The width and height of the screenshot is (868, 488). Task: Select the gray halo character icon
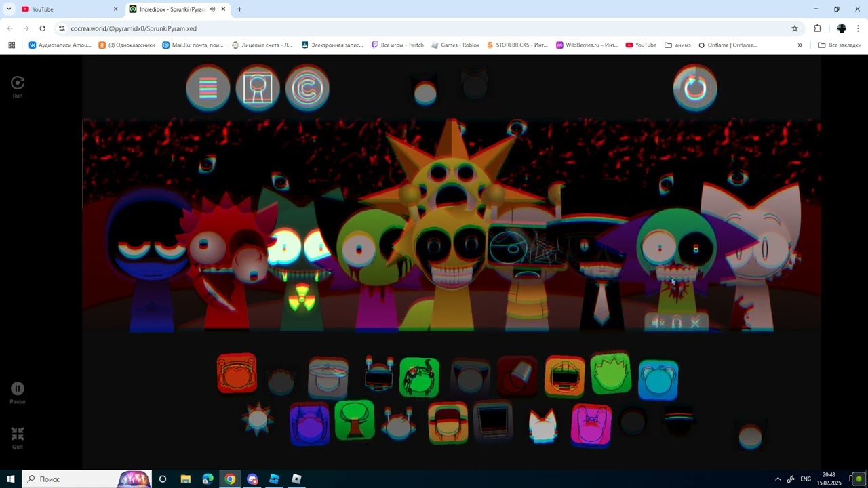(x=328, y=378)
